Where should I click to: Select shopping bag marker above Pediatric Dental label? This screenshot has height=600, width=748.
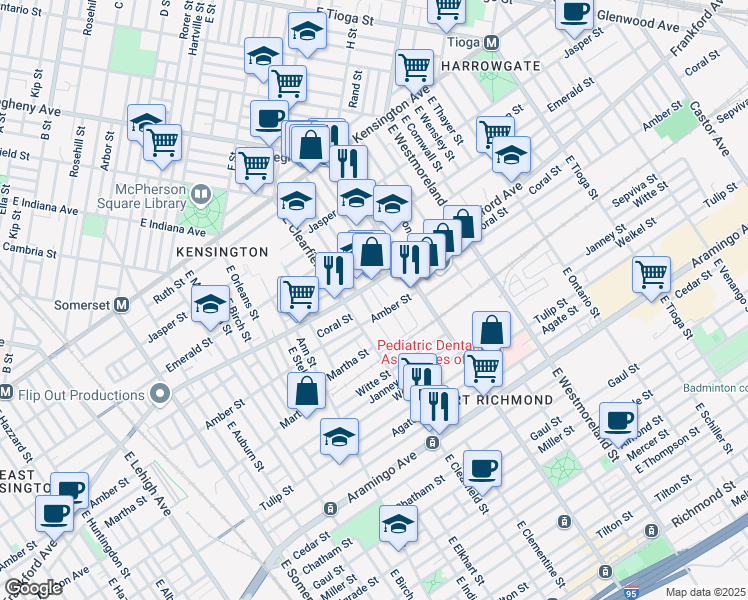(x=492, y=329)
